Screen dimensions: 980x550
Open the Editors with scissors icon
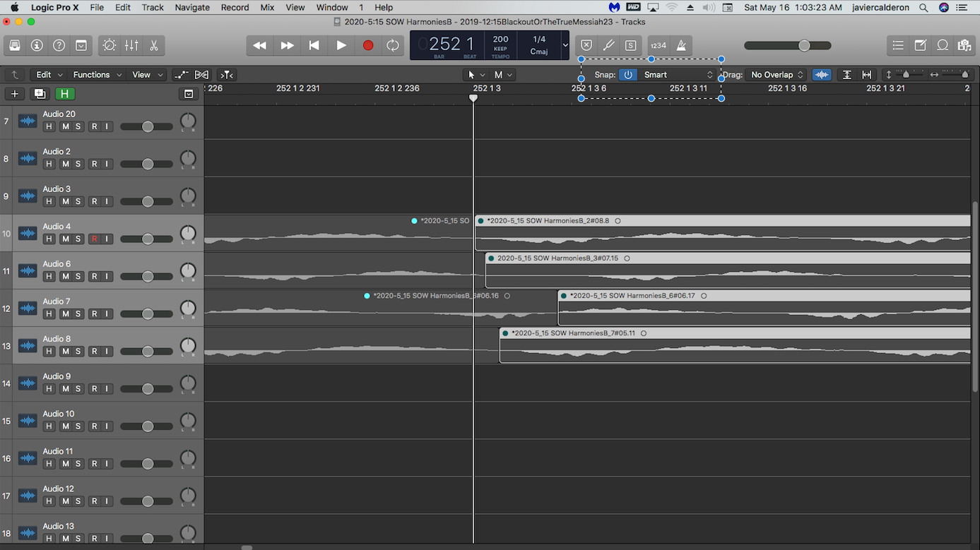[x=153, y=45]
